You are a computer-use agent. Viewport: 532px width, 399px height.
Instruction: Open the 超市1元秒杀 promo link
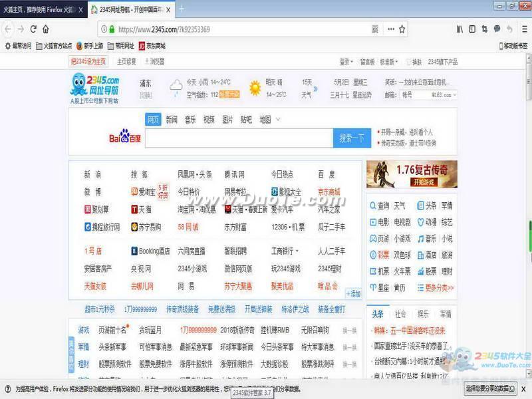click(99, 309)
